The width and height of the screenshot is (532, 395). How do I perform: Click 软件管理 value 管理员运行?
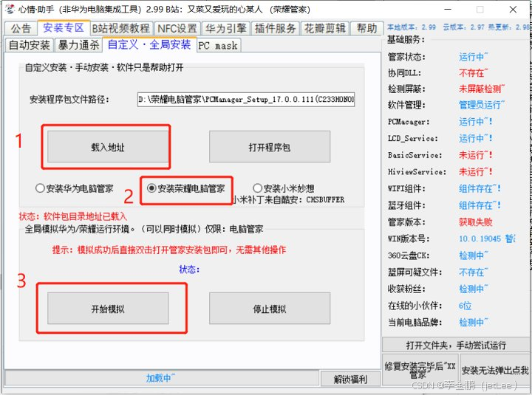[482, 105]
